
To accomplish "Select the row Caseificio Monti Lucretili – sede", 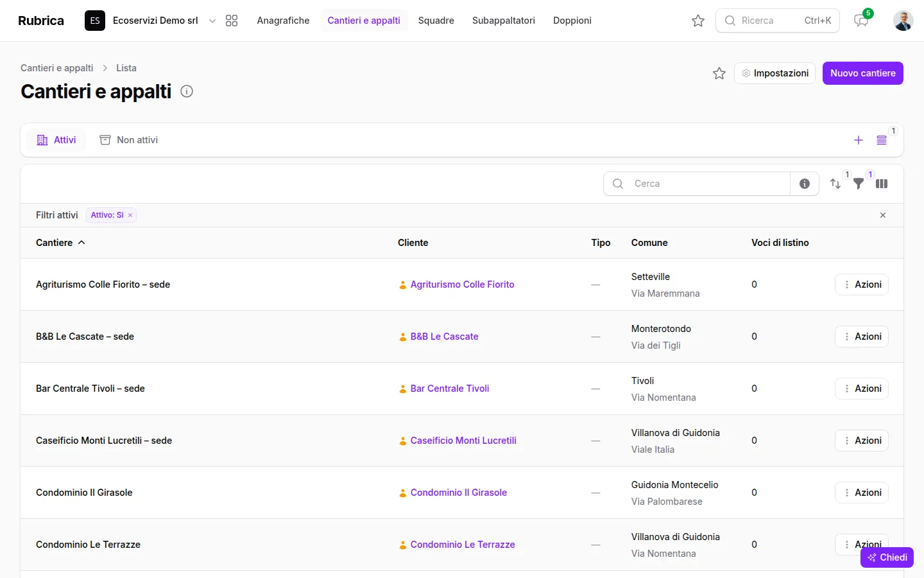I will (462, 441).
